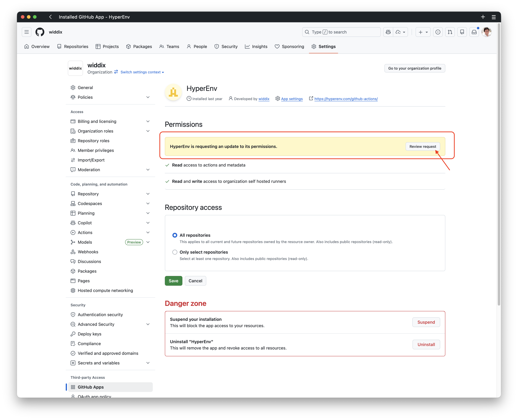The image size is (518, 420).
Task: Click the GitHub logo
Action: click(40, 32)
